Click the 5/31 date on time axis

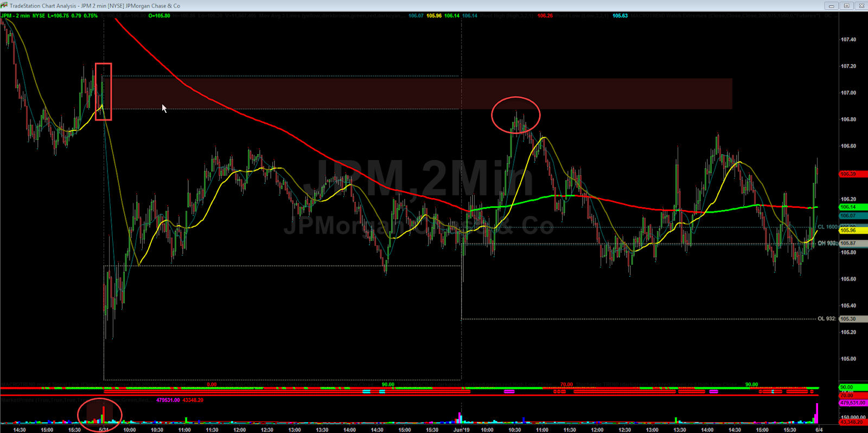103,430
